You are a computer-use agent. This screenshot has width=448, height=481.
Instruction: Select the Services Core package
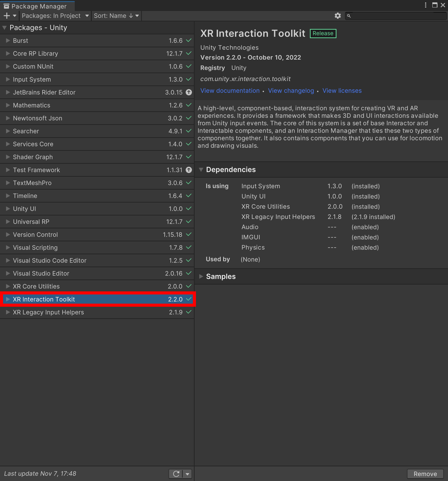point(97,144)
